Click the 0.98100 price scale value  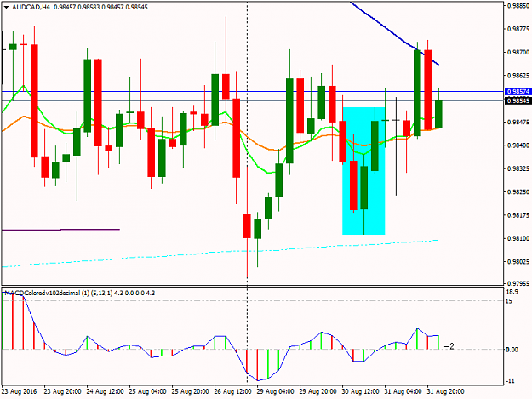pyautogui.click(x=518, y=238)
